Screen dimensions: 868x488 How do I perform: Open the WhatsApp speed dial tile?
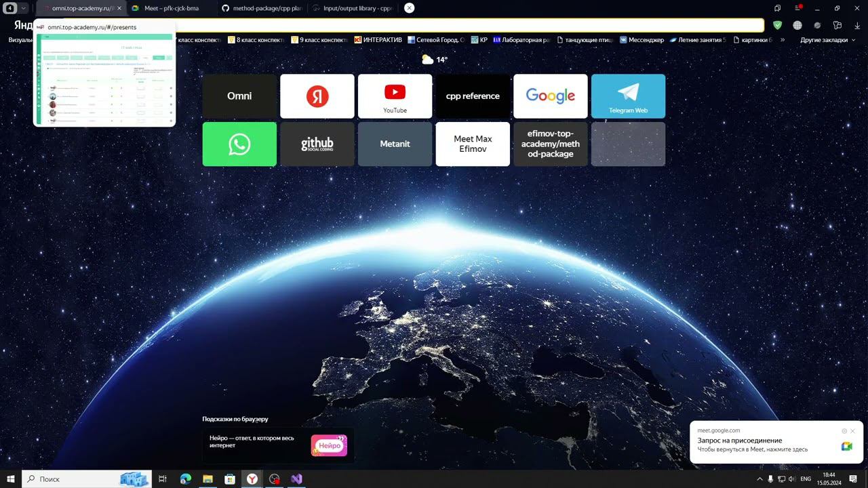click(x=239, y=144)
